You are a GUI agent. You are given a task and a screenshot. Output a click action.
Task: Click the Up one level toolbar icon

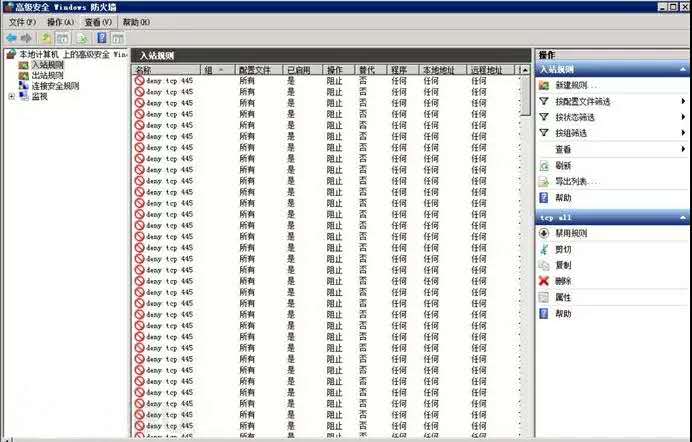[46, 38]
